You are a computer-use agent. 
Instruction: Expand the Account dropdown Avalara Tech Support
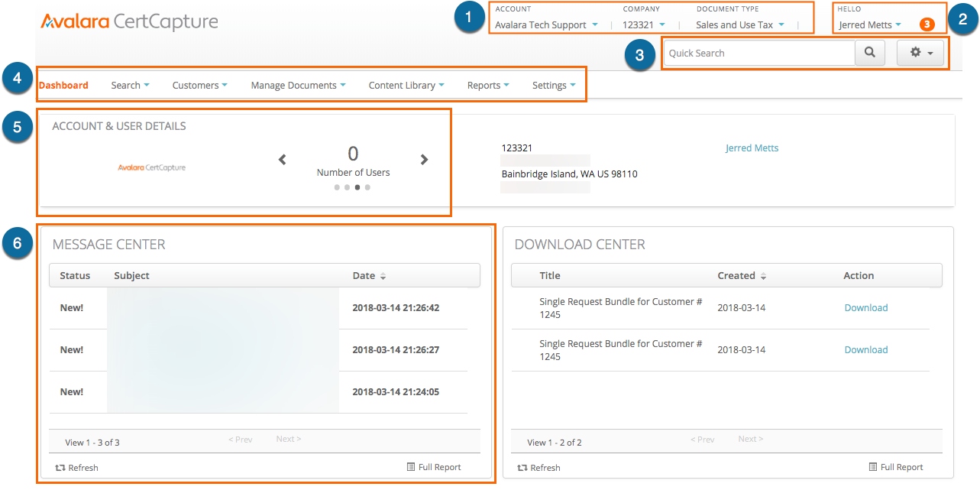click(546, 24)
